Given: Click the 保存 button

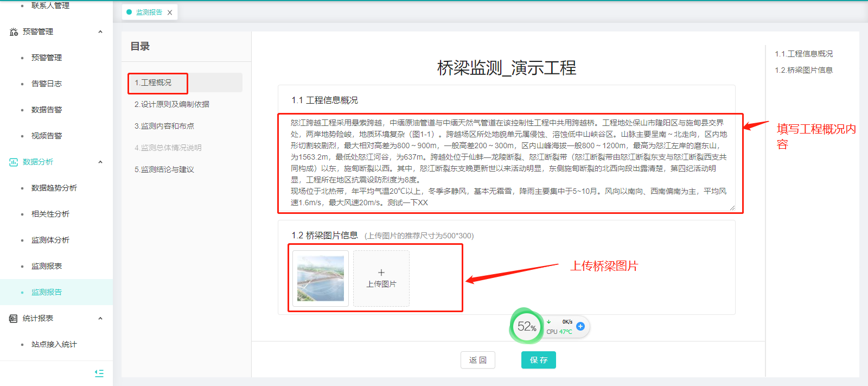Looking at the screenshot, I should (538, 360).
